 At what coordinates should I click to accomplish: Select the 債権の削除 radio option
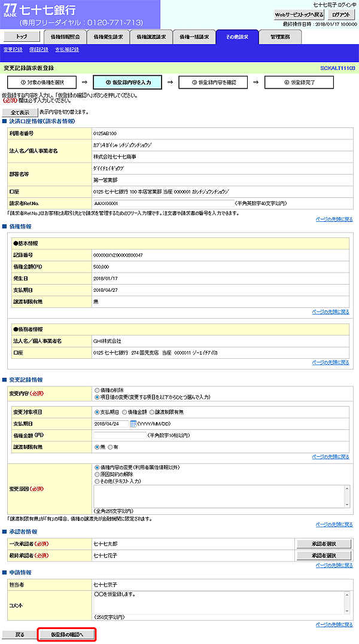pyautogui.click(x=97, y=390)
